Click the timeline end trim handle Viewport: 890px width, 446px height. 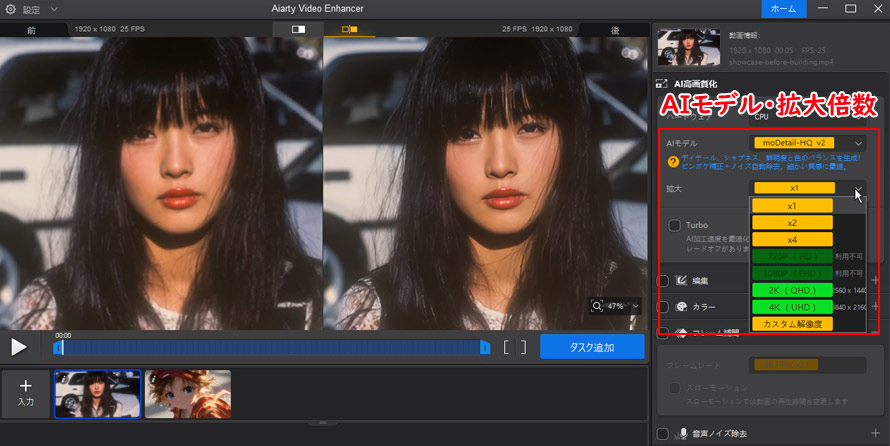coord(485,347)
